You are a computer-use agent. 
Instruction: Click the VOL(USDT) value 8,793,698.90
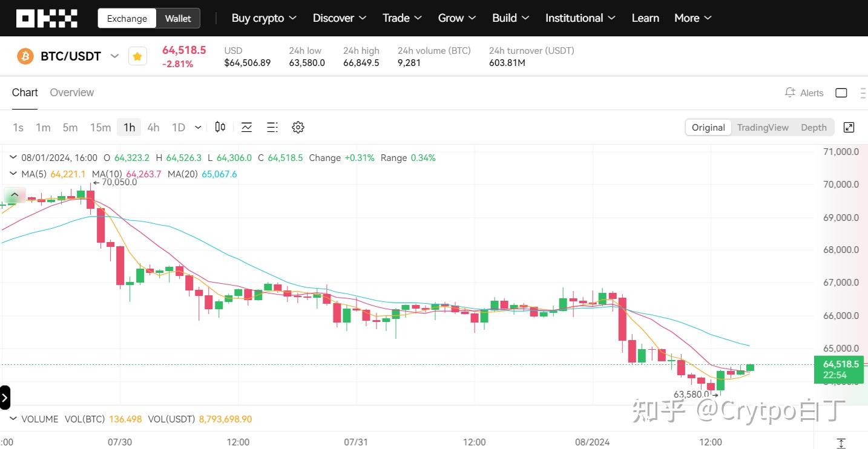225,419
